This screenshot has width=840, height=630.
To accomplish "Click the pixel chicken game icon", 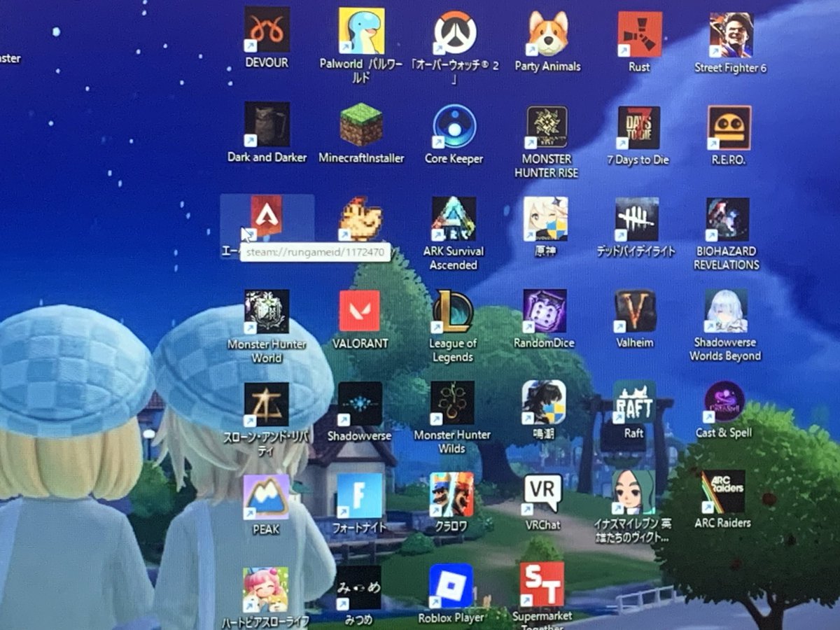I will [360, 219].
